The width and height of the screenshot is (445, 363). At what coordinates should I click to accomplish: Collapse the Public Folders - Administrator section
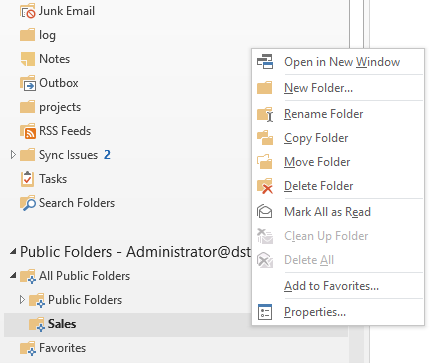coord(13,252)
